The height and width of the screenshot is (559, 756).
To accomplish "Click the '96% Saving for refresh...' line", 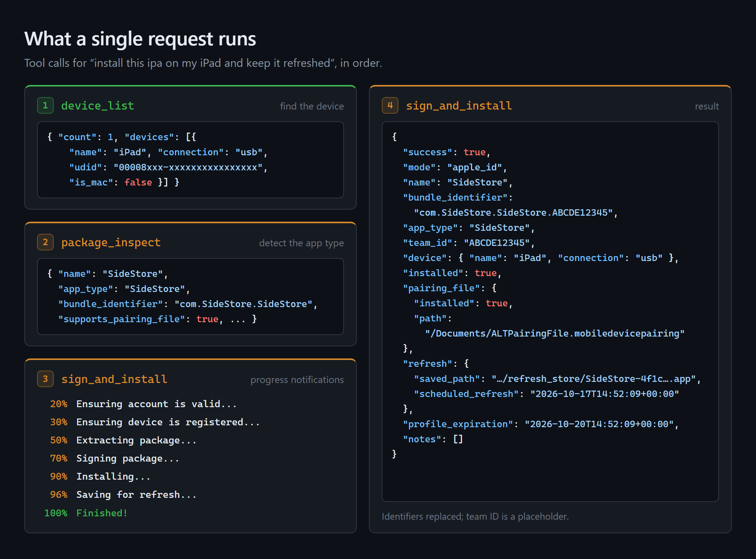I will 123,495.
